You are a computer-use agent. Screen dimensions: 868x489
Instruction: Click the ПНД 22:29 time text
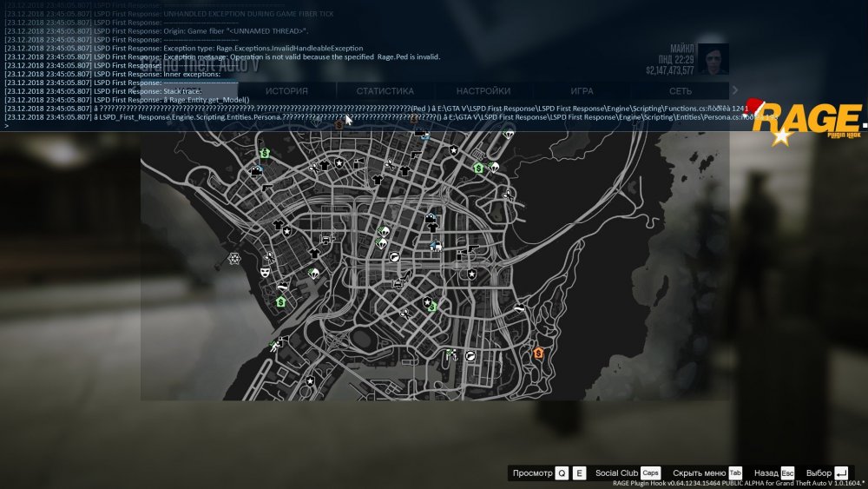(676, 60)
